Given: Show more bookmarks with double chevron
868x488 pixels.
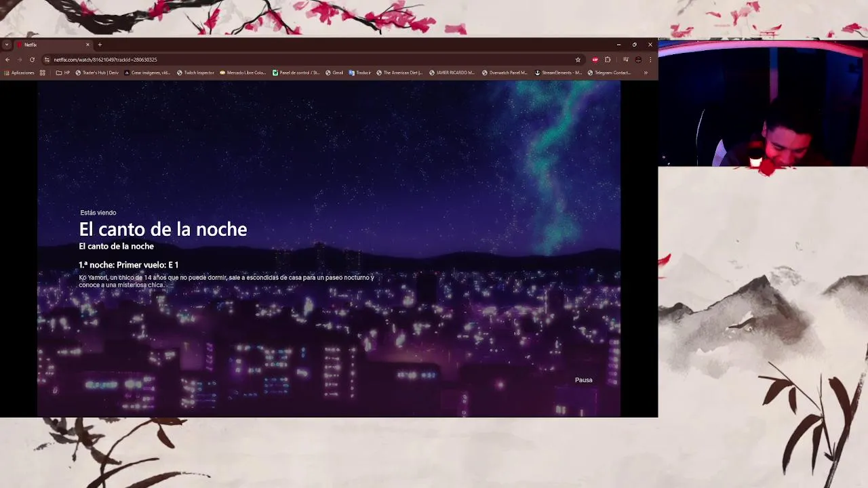Looking at the screenshot, I should tap(646, 73).
